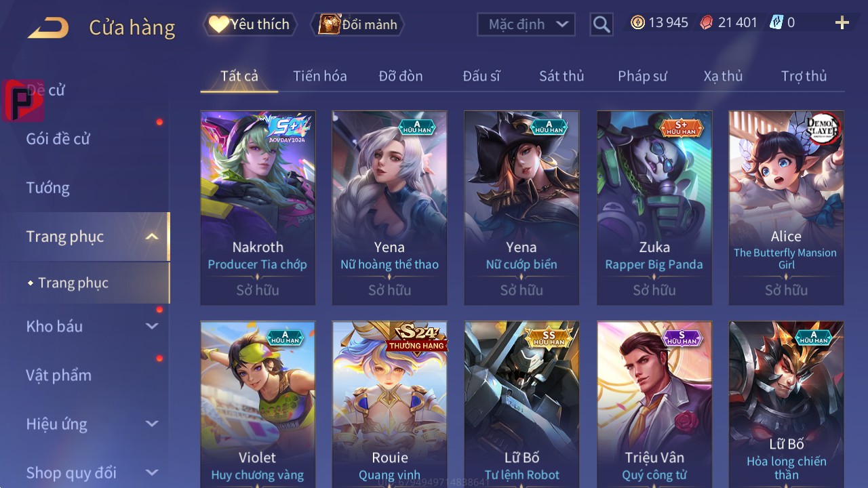The height and width of the screenshot is (488, 868).
Task: Select the Zuka Rapper Big Panda skin
Action: pos(654,207)
